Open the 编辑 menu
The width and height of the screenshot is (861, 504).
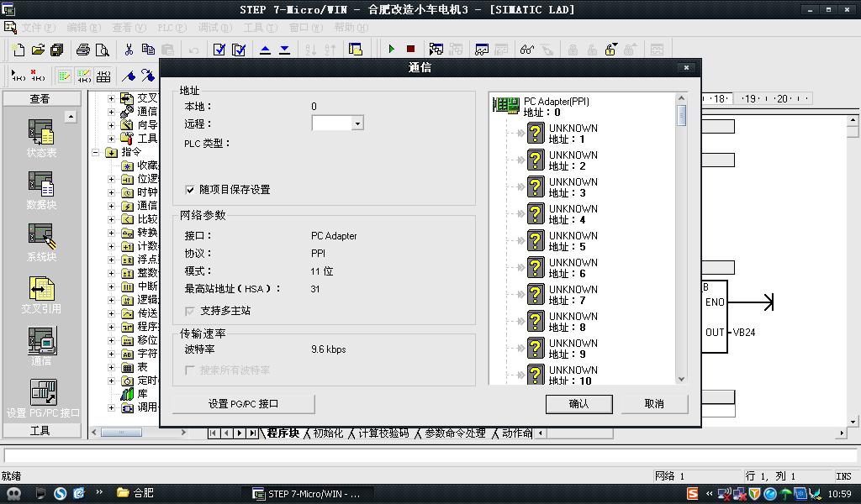(83, 28)
